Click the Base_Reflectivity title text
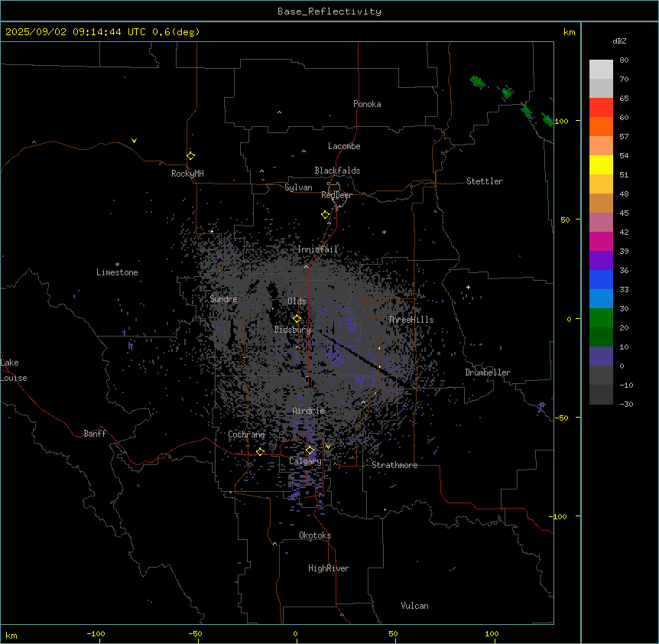659x644 pixels. [329, 11]
